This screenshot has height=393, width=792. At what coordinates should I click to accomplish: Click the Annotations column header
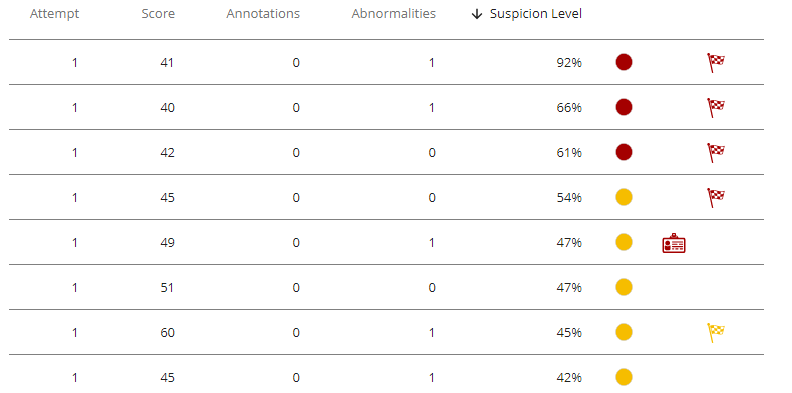[x=263, y=14]
